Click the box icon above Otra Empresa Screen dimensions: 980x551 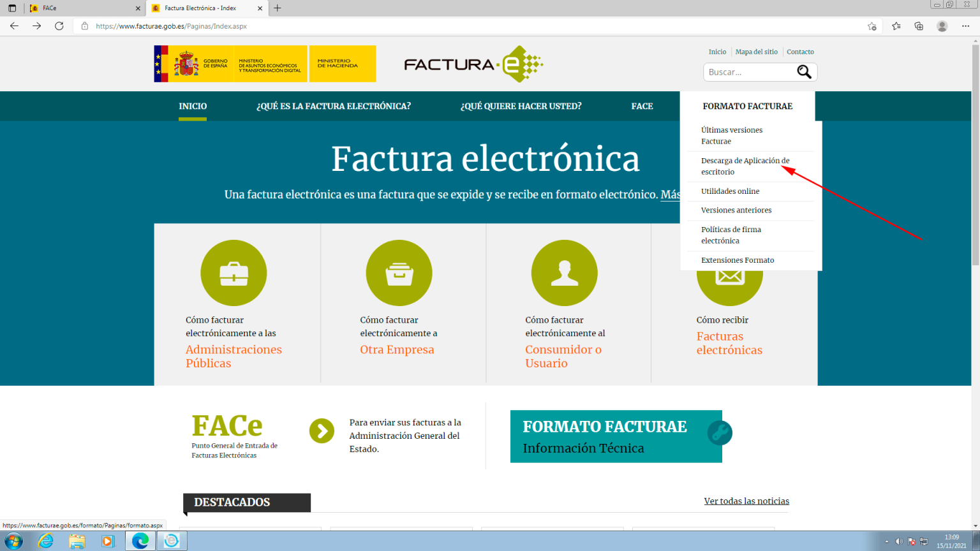[x=399, y=272]
